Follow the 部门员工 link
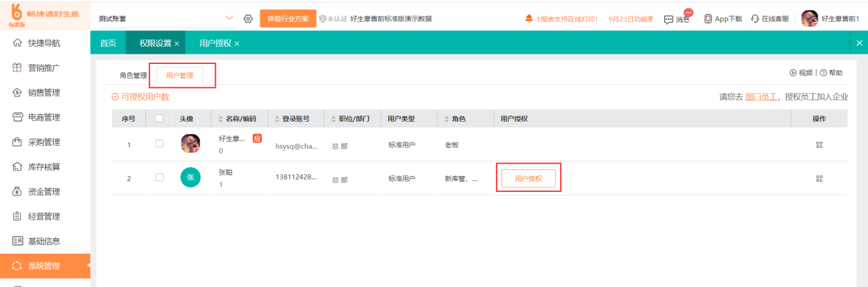This screenshot has width=868, height=287. tap(761, 97)
